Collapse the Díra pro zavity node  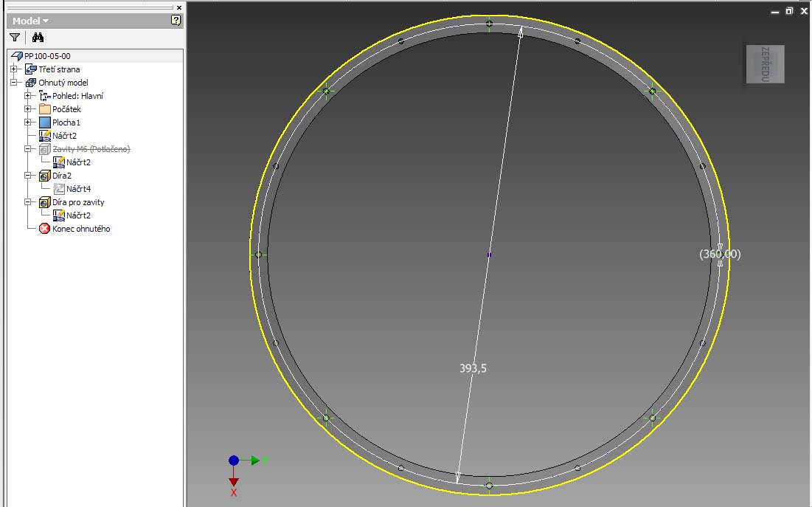click(28, 202)
